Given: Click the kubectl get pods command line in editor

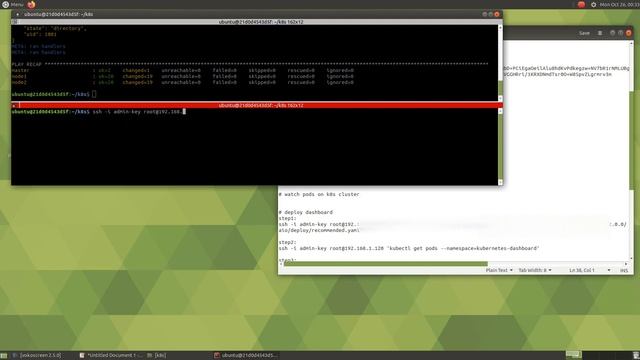Looking at the screenshot, I should [409, 248].
